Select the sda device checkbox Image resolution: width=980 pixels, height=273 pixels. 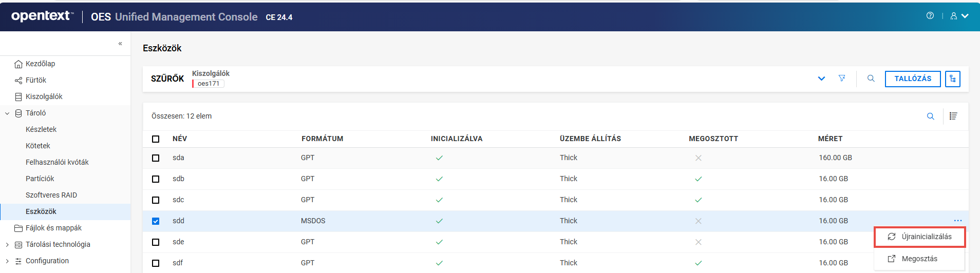tap(156, 158)
